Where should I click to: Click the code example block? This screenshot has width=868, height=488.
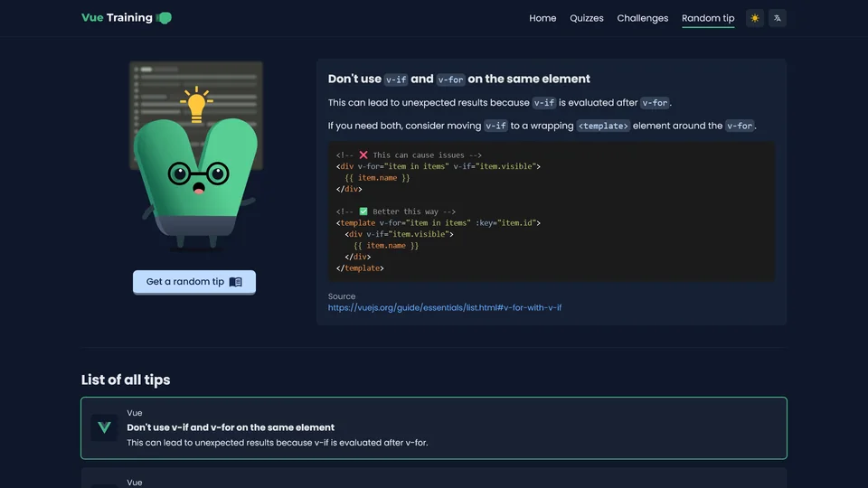pos(552,211)
